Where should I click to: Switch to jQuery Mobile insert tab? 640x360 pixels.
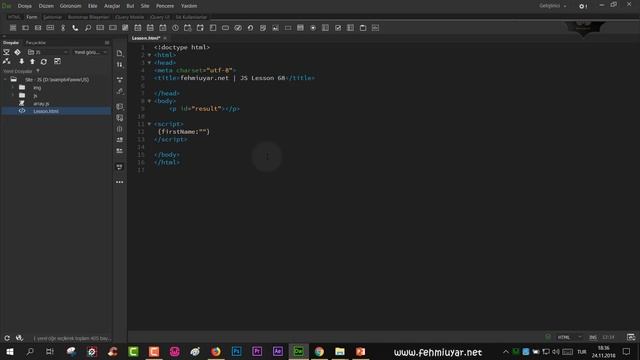pos(130,17)
